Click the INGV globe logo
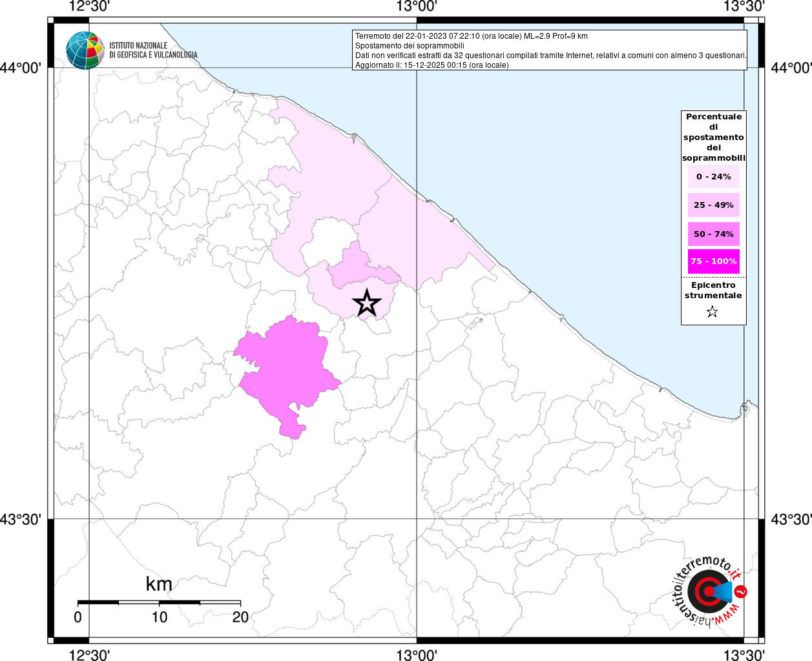The width and height of the screenshot is (812, 661). coord(85,50)
